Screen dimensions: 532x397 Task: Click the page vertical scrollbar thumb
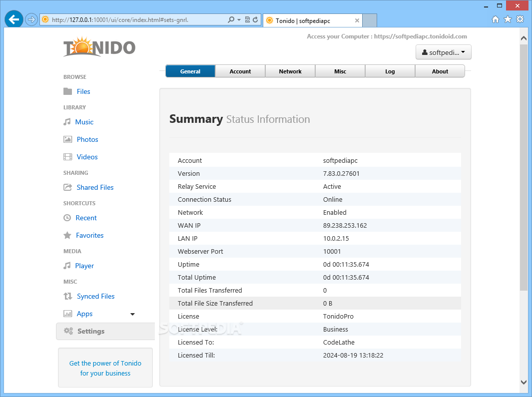coord(524,166)
